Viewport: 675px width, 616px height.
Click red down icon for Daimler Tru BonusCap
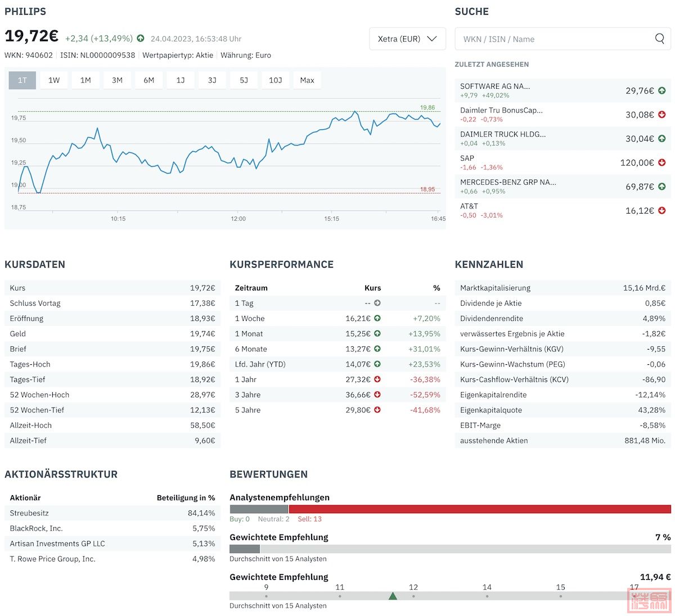point(661,115)
